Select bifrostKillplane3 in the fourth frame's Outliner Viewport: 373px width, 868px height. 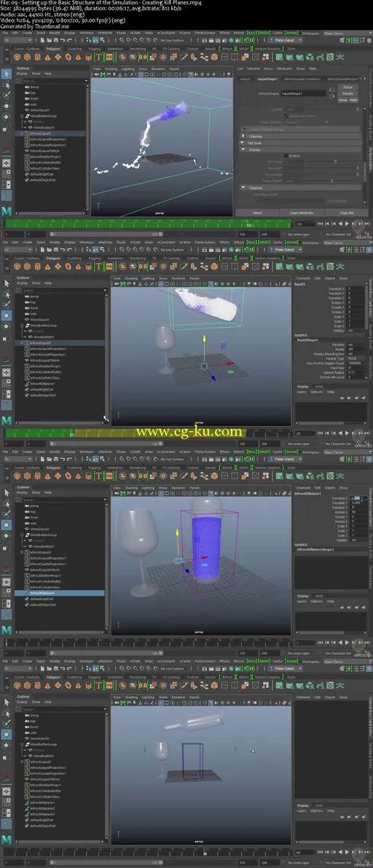[42, 814]
